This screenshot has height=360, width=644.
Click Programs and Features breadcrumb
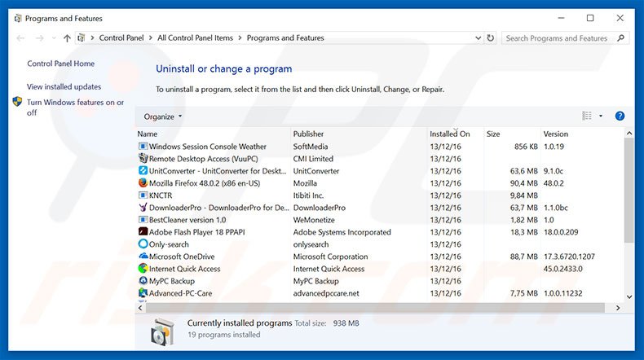click(285, 37)
